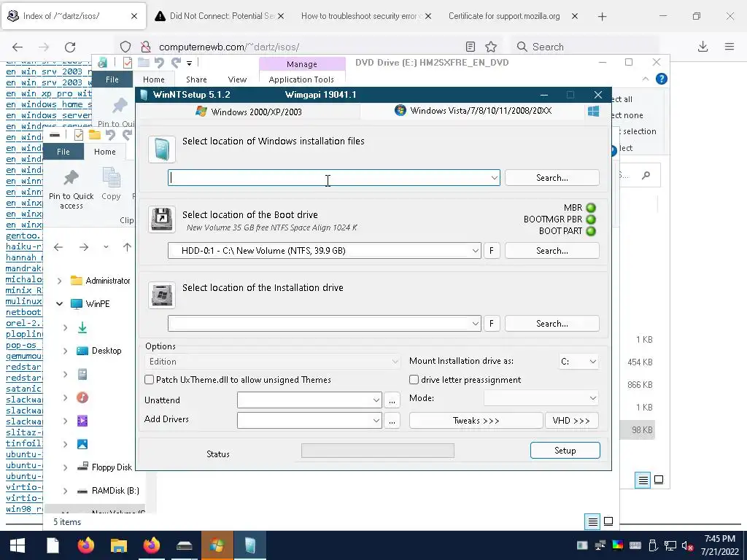The height and width of the screenshot is (560, 747).
Task: Collapse WinPE tree node
Action: pos(60,304)
